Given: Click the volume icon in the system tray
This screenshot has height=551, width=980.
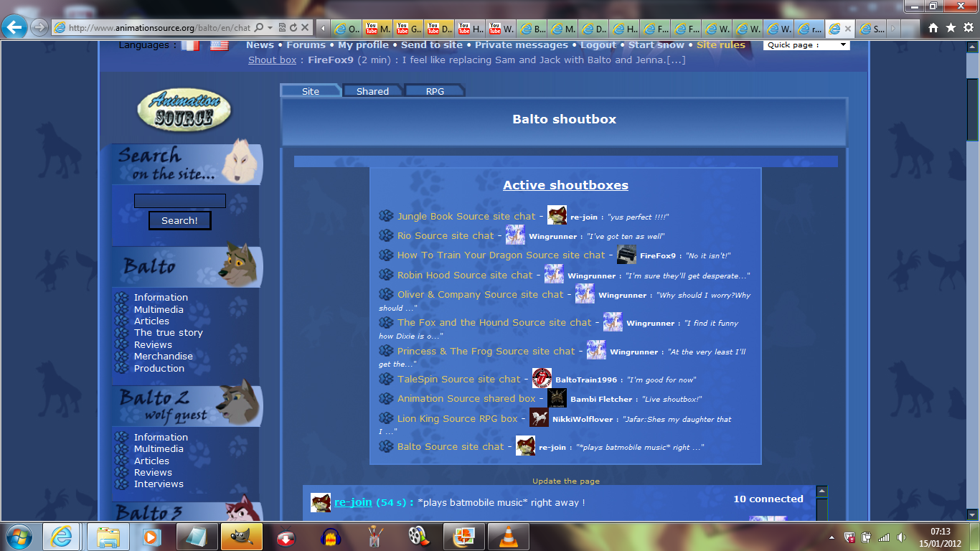Looking at the screenshot, I should point(900,537).
